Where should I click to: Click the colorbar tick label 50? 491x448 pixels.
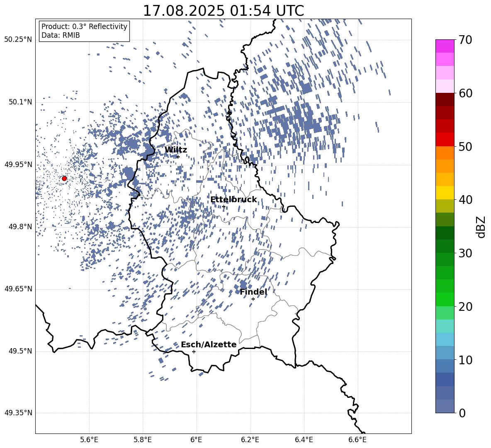pyautogui.click(x=465, y=147)
